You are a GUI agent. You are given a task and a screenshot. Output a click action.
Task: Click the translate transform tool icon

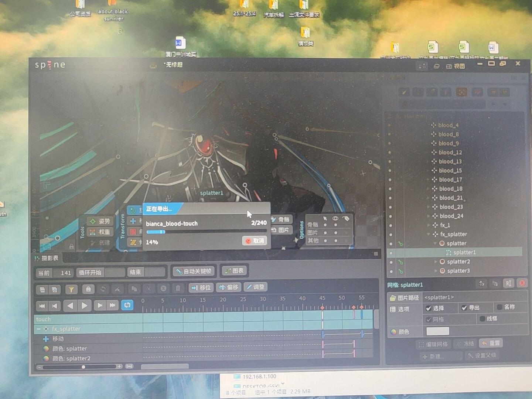133,221
